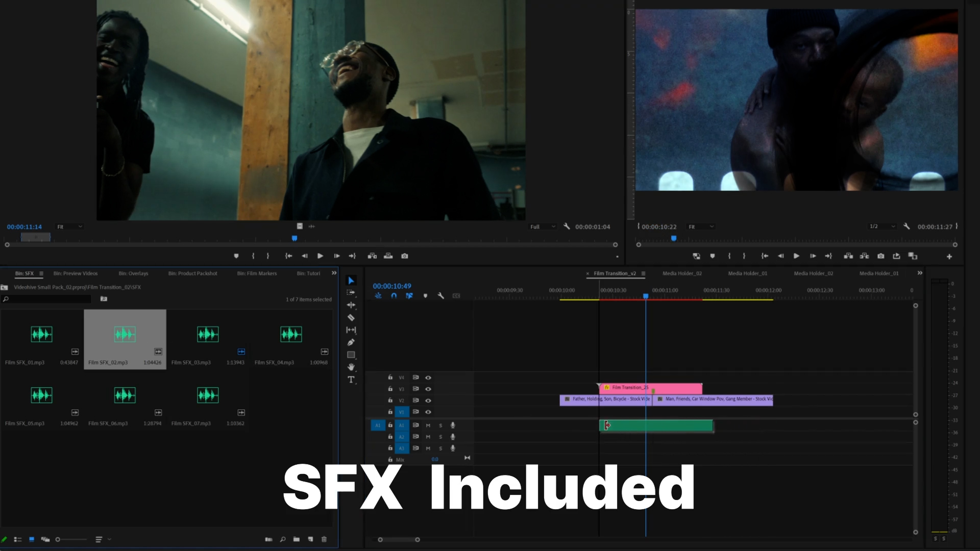Click the New Bin button in the project panel
Viewport: 980px width, 551px height.
[x=297, y=539]
